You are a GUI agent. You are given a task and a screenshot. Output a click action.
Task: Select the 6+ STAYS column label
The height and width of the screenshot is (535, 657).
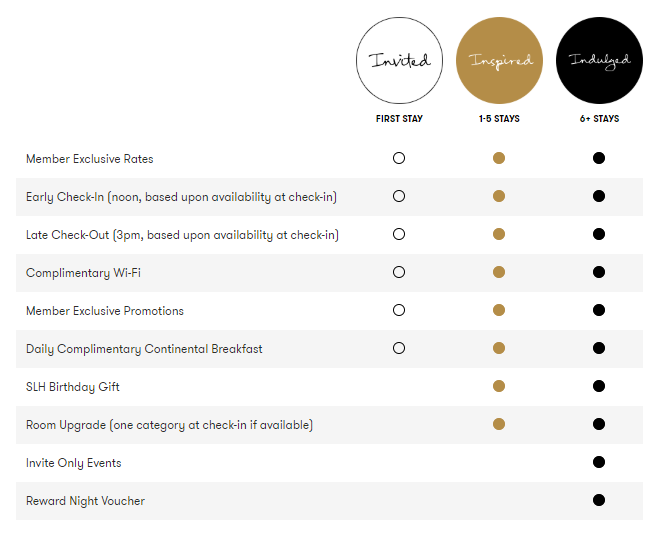[599, 119]
